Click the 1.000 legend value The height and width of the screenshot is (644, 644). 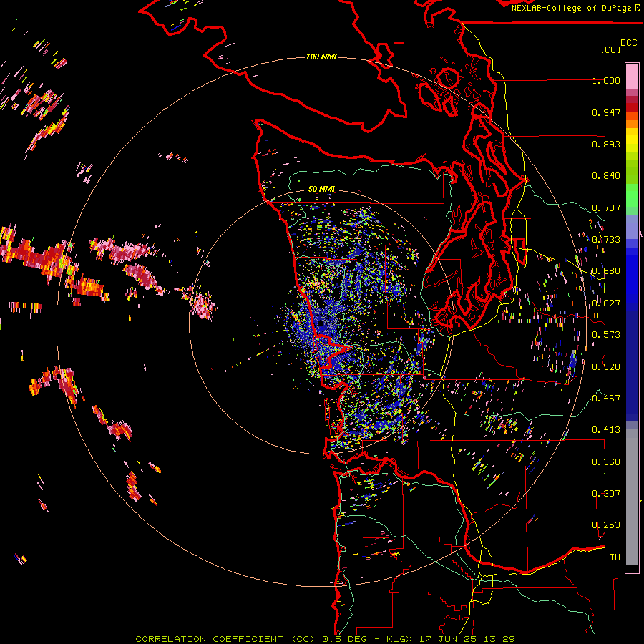click(606, 80)
